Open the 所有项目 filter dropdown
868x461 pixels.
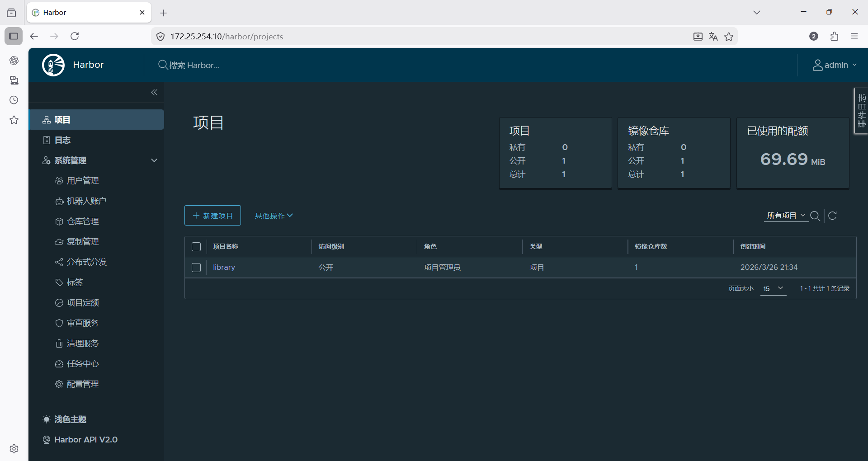pos(786,216)
